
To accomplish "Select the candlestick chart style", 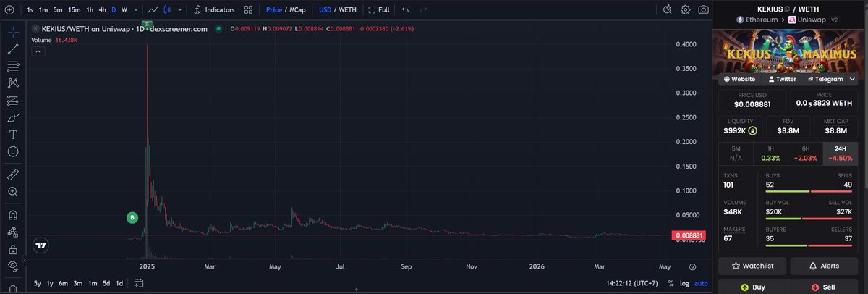I will click(169, 10).
